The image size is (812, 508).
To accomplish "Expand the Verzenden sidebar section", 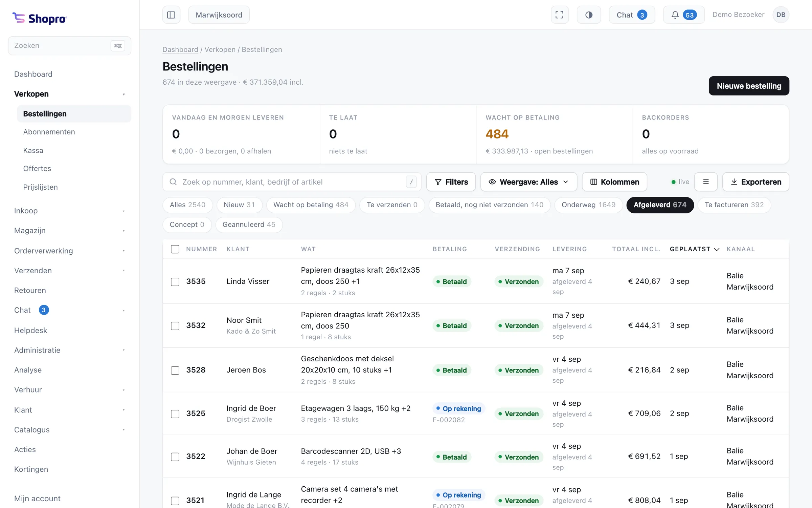I will coord(70,271).
